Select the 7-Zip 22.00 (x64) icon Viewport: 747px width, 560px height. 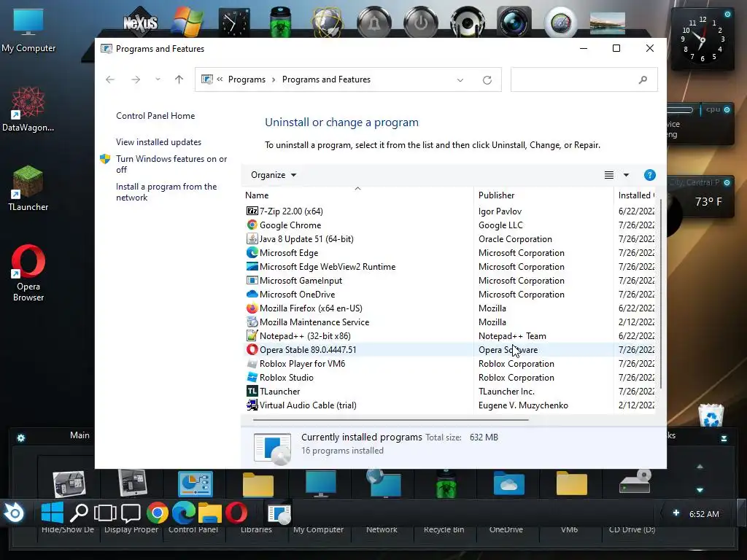tap(252, 211)
